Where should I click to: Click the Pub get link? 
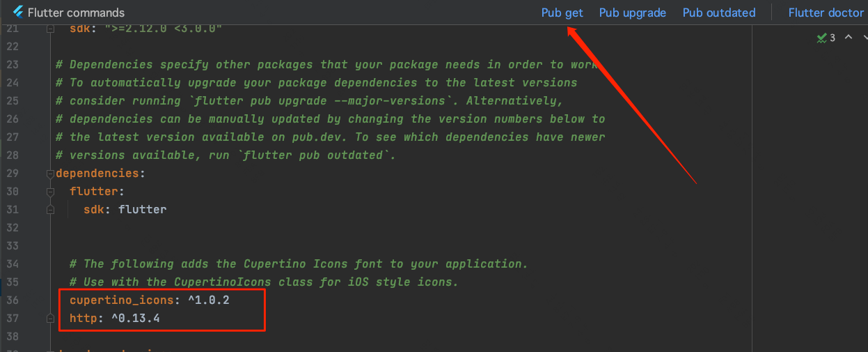point(562,13)
